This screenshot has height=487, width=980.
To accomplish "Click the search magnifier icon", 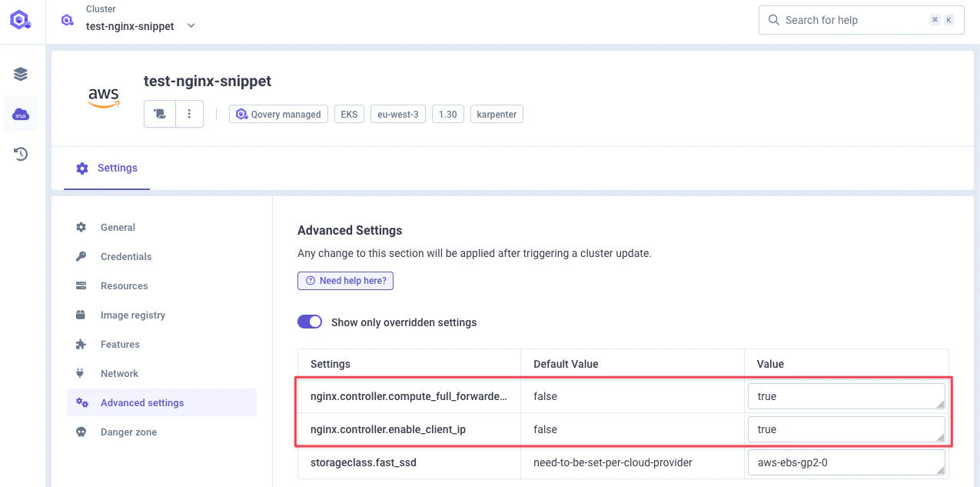I will 773,20.
